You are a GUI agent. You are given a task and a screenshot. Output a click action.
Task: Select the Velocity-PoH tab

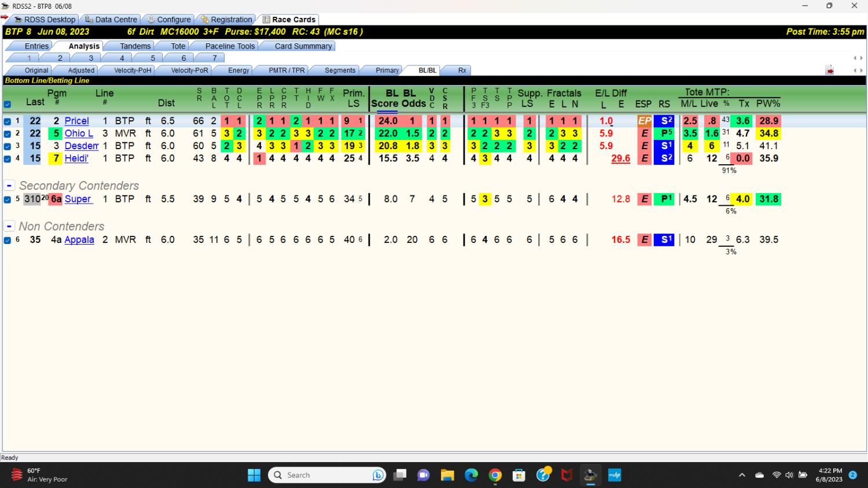click(x=133, y=71)
